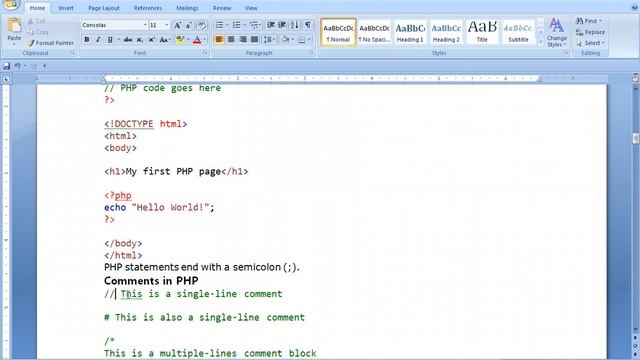This screenshot has height=360, width=640.
Task: Open the Change Styles menu
Action: [x=557, y=32]
